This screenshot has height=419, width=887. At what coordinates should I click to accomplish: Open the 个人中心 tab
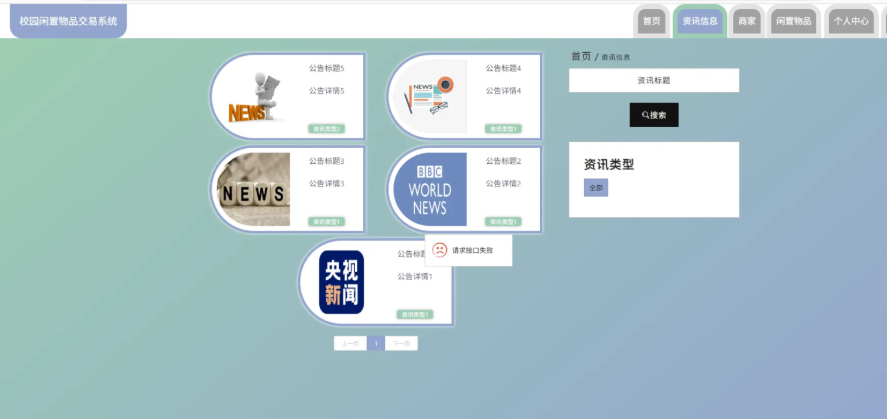pyautogui.click(x=851, y=21)
